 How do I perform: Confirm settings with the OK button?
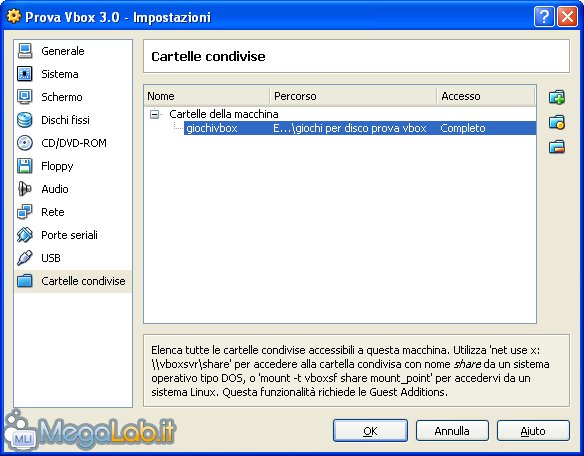click(370, 431)
